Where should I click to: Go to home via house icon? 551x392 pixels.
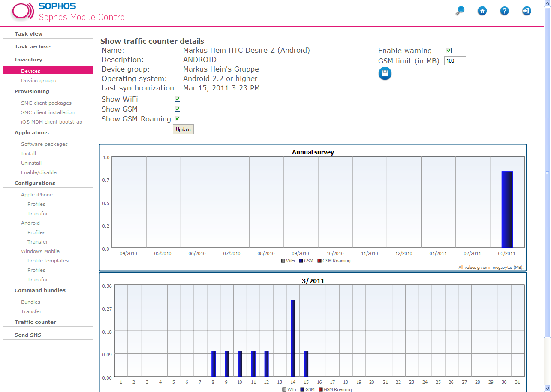pos(482,11)
